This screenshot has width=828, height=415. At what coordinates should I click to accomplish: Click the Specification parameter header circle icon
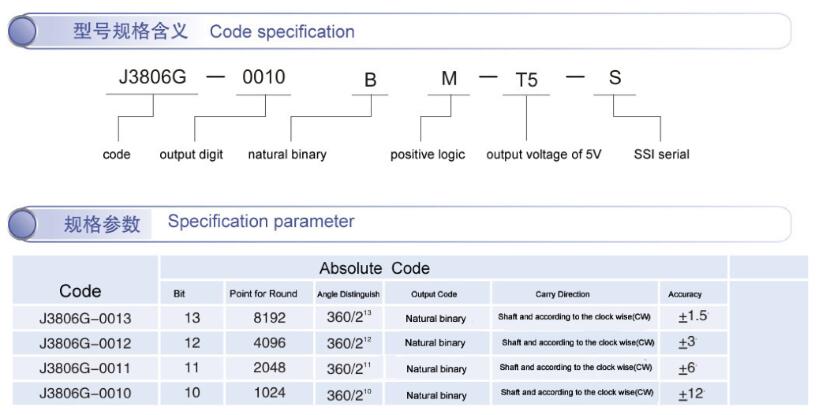pos(23,224)
